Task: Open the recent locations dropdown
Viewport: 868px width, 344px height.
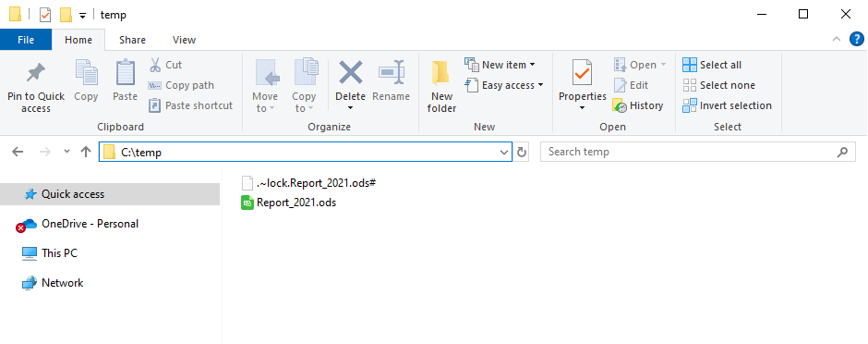Action: (x=67, y=152)
